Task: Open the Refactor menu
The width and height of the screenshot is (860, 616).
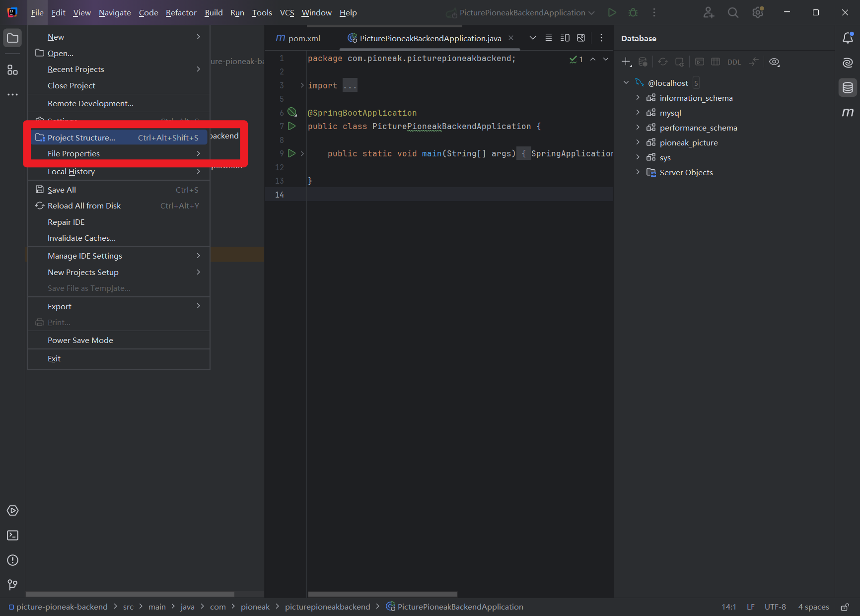Action: pyautogui.click(x=181, y=12)
